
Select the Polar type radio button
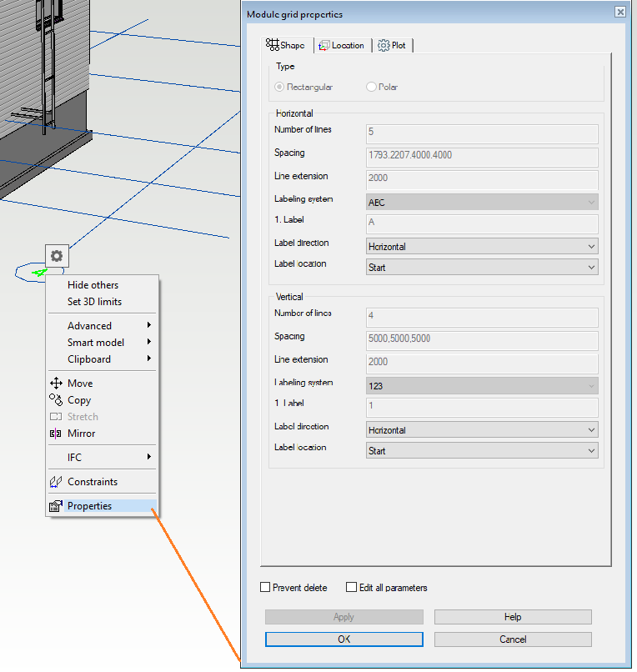[372, 87]
